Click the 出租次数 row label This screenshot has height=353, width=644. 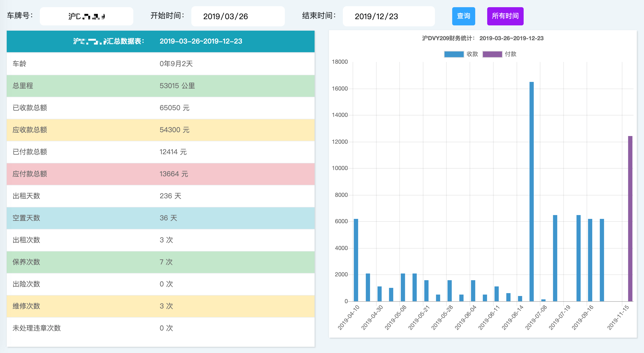[26, 240]
